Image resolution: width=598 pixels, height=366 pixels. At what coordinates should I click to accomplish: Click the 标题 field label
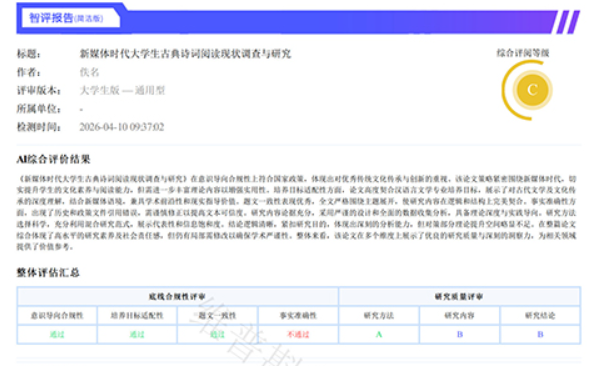click(29, 54)
